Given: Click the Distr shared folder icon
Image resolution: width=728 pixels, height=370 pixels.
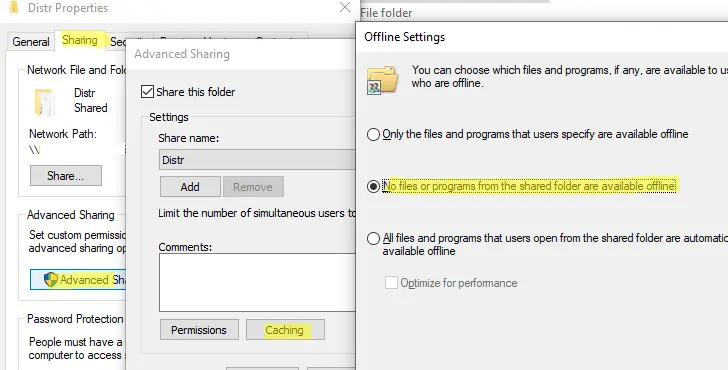Looking at the screenshot, I should (44, 102).
